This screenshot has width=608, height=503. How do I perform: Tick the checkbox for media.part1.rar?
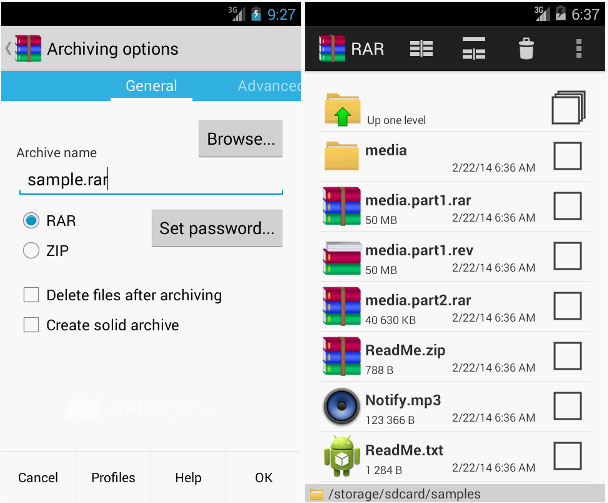[567, 206]
